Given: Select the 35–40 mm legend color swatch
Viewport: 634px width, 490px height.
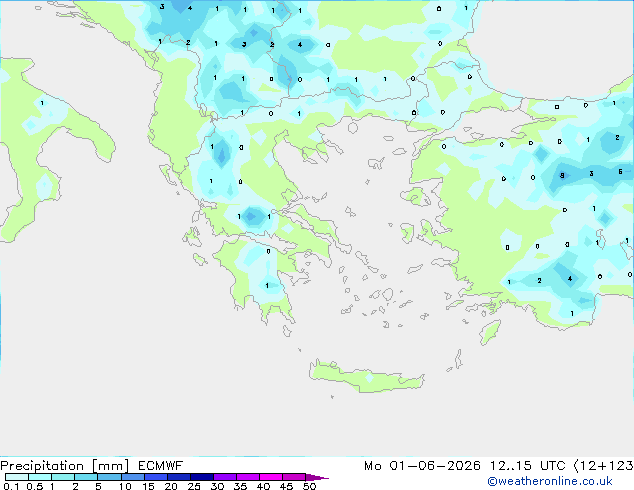Looking at the screenshot, I should click(248, 477).
